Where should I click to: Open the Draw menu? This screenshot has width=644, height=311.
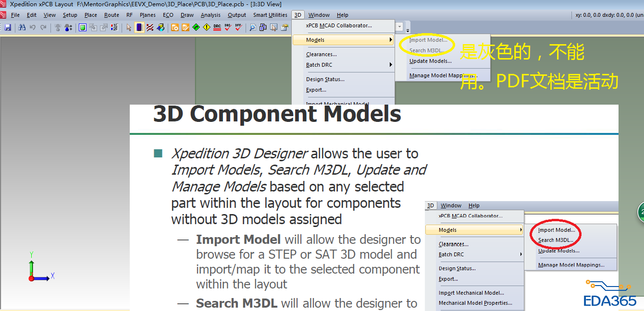(187, 15)
